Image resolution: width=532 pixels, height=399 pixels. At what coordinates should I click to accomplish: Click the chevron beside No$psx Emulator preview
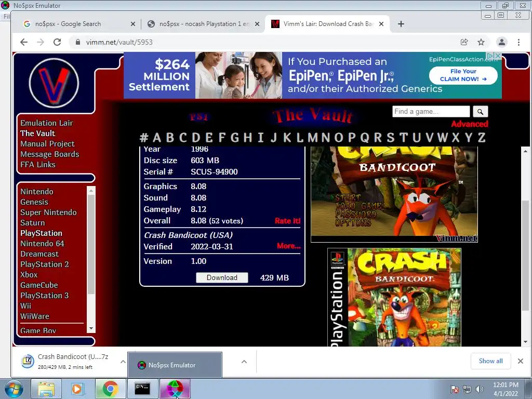244,362
